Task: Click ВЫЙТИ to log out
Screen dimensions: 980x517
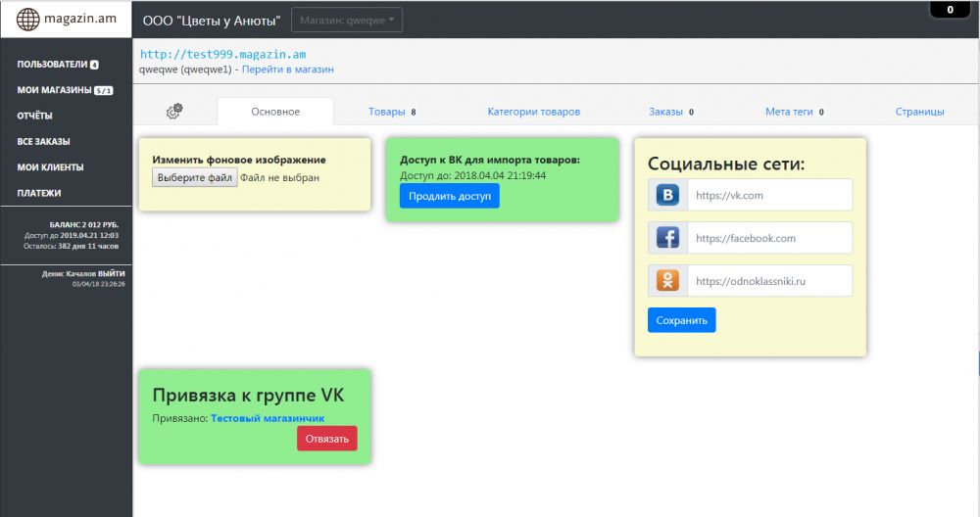Action: coord(112,273)
